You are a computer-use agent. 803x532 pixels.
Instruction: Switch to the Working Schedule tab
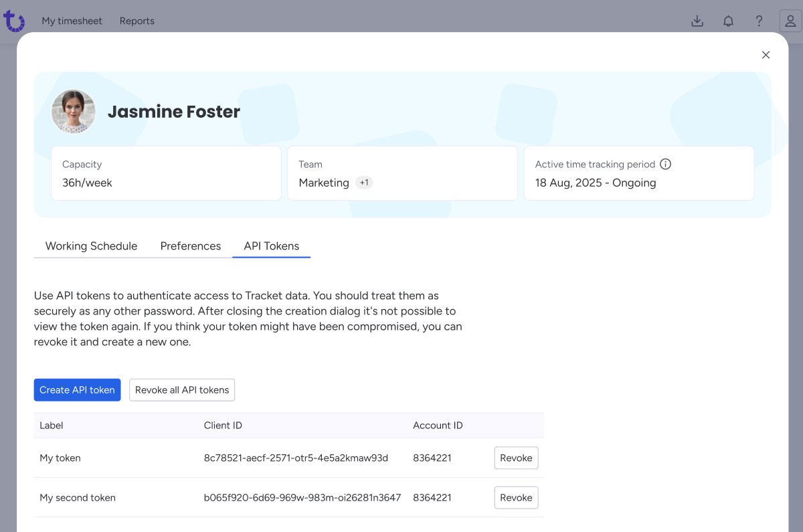[91, 246]
